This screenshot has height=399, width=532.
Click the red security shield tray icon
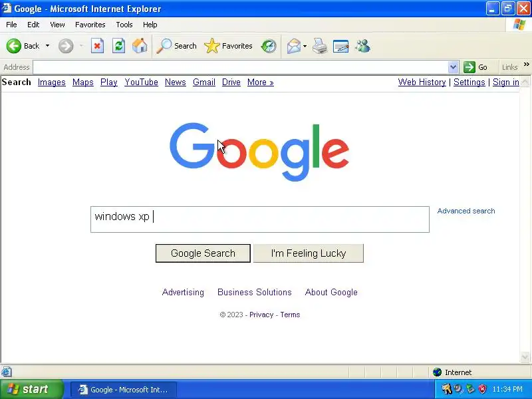click(x=483, y=389)
